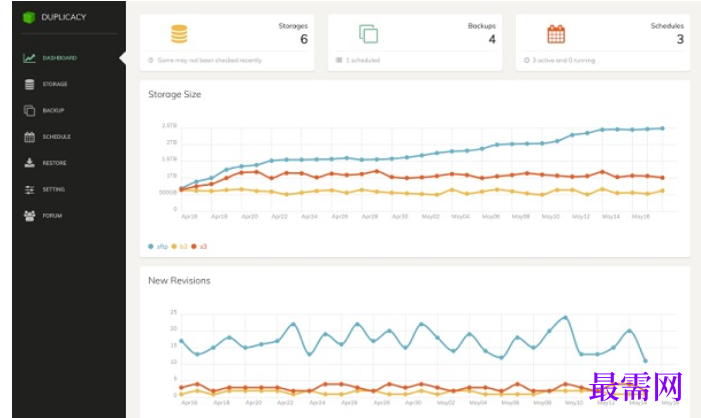701x418 pixels.
Task: Select the RESTORE menu label
Action: 55,163
